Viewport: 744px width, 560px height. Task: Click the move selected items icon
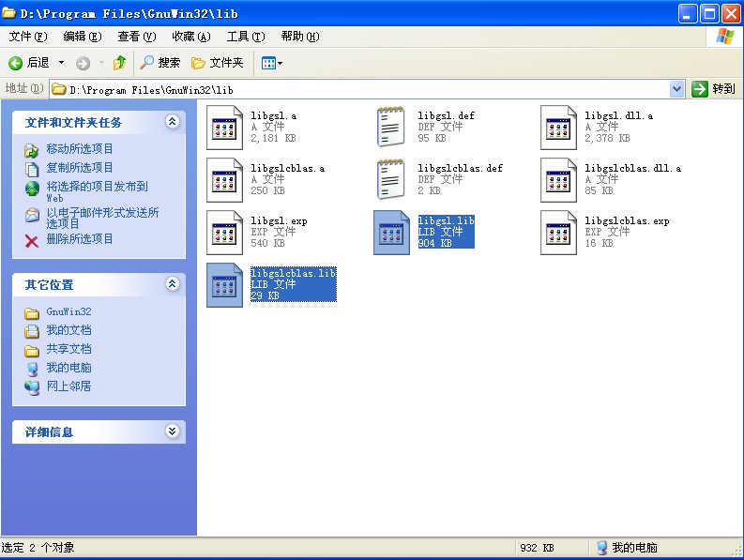coord(31,150)
